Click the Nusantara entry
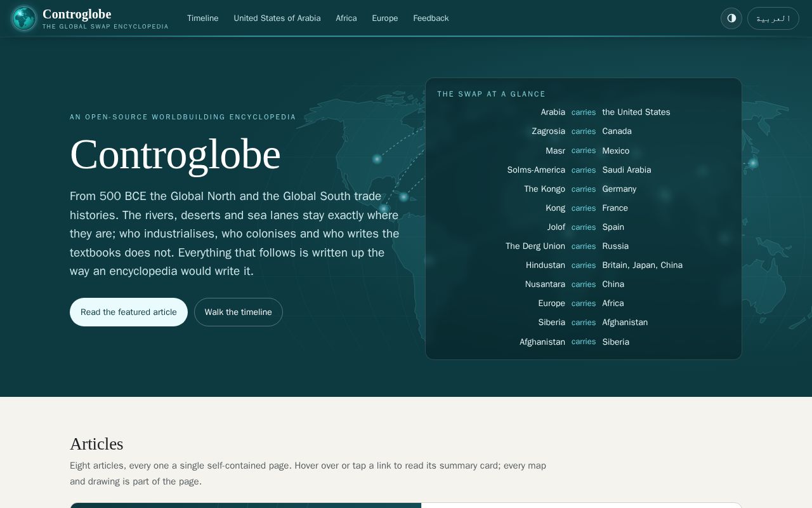 coord(545,284)
